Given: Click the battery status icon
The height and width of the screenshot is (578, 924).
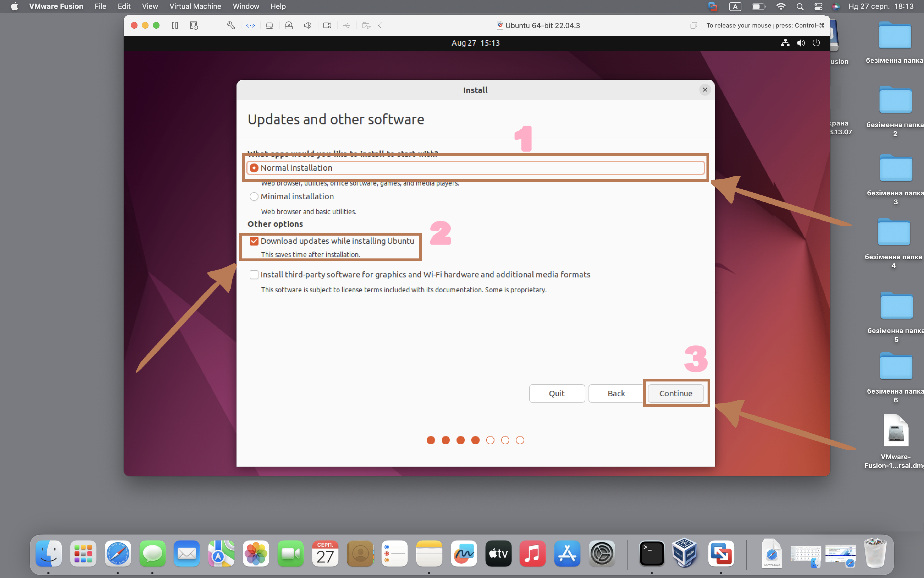Looking at the screenshot, I should [x=758, y=7].
